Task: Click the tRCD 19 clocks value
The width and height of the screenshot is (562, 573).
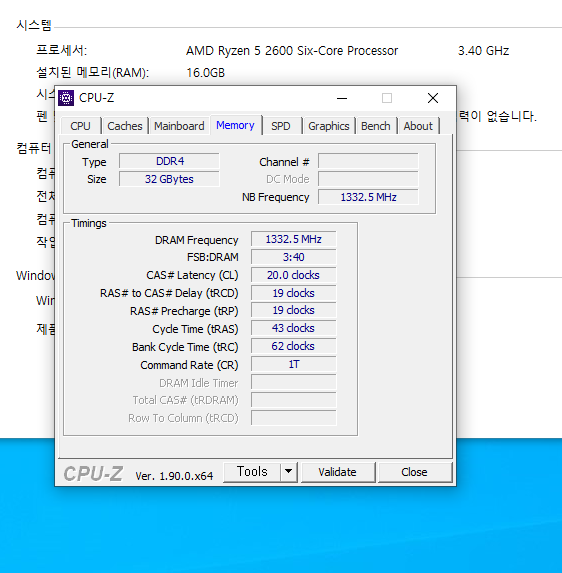Action: tap(293, 293)
